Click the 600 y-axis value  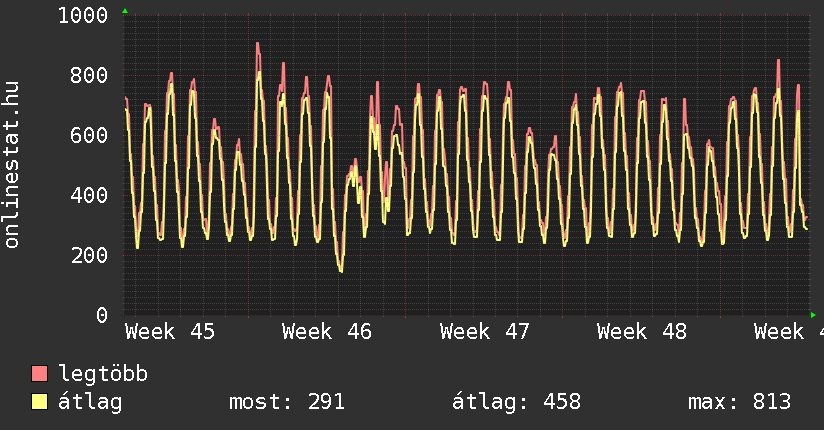(89, 135)
